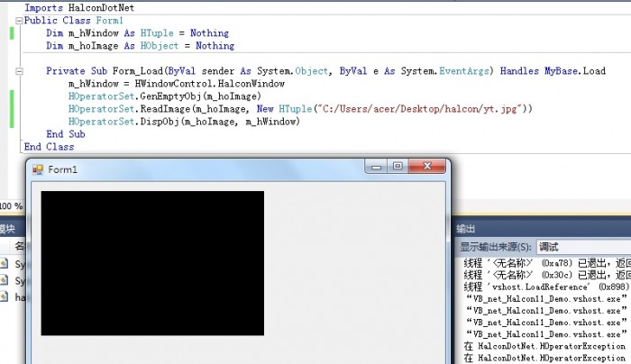Click the file path string 'C:/Users/acer/Desktop/halcon/yt.jpg'
Screen dimensions: 631x364
pyautogui.click(x=419, y=109)
